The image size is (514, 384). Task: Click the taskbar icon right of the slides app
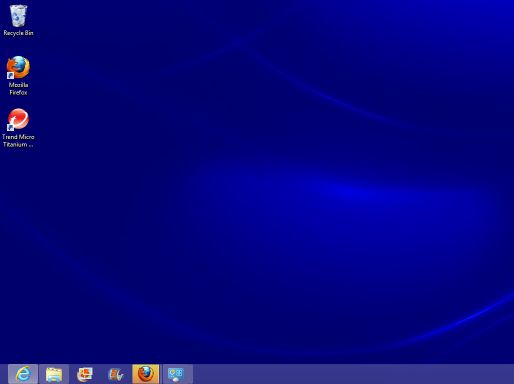click(115, 374)
